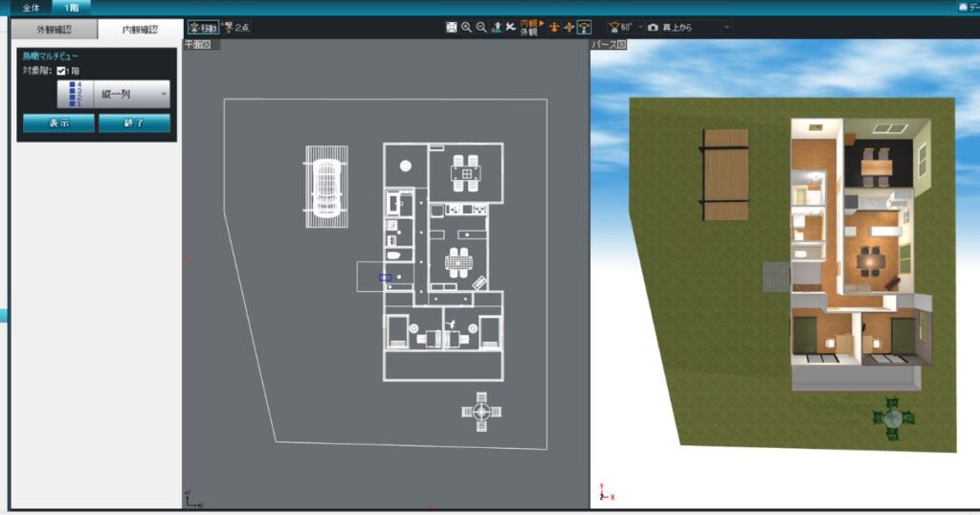Image resolution: width=980 pixels, height=515 pixels.
Task: Toggle the 内観/外観 view switch
Action: [531, 28]
